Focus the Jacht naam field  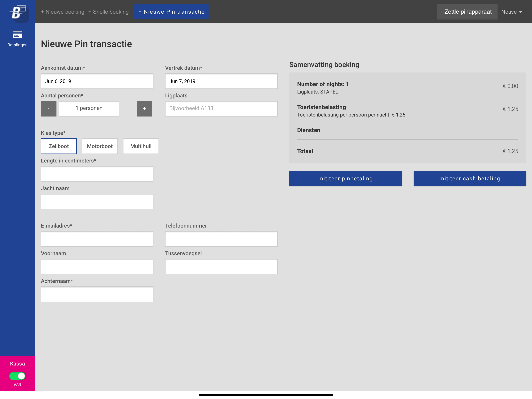tap(97, 201)
